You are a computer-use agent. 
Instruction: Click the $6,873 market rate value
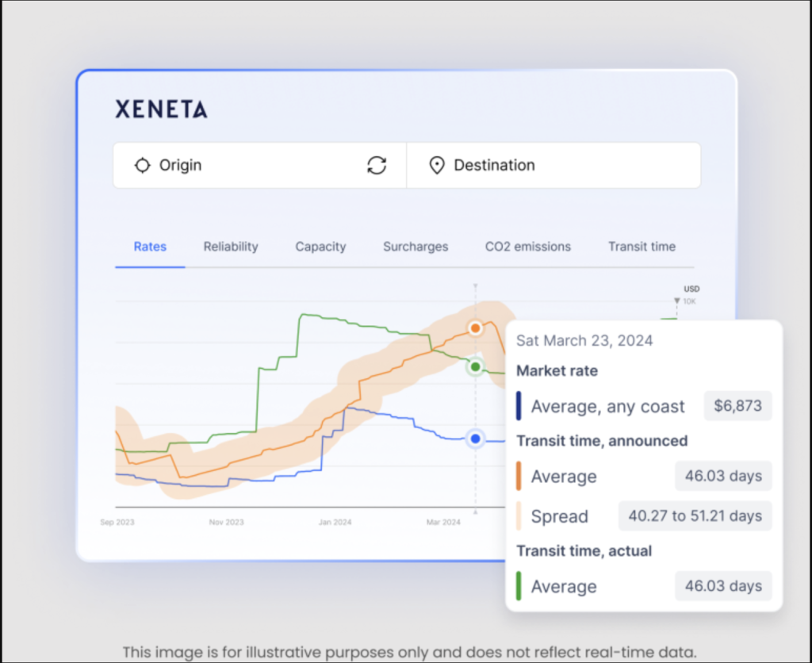[738, 405]
